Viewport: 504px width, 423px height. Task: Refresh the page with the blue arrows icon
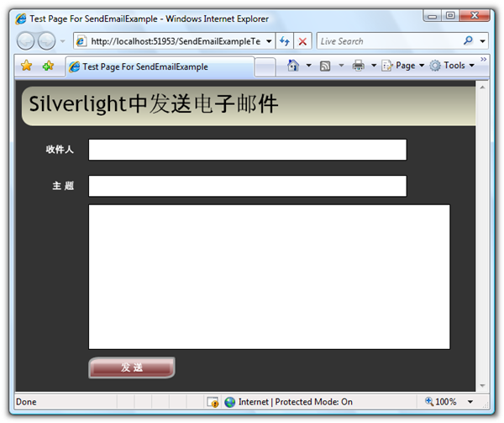point(285,41)
